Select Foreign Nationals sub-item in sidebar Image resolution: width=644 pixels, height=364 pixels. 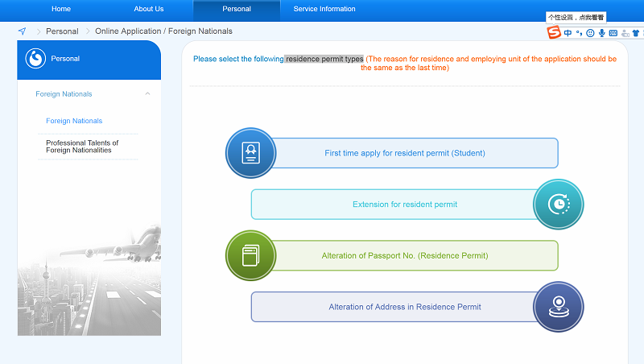[x=74, y=121]
